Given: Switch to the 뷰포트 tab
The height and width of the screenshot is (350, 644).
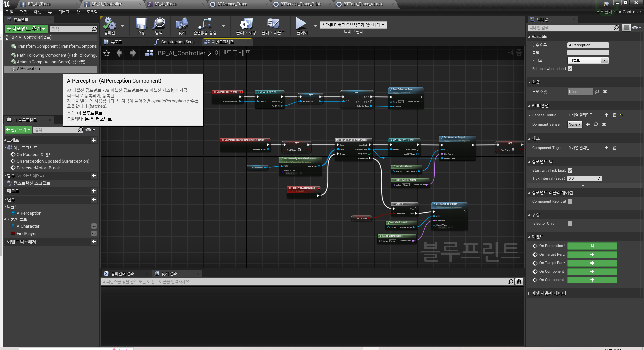Looking at the screenshot, I should (116, 42).
